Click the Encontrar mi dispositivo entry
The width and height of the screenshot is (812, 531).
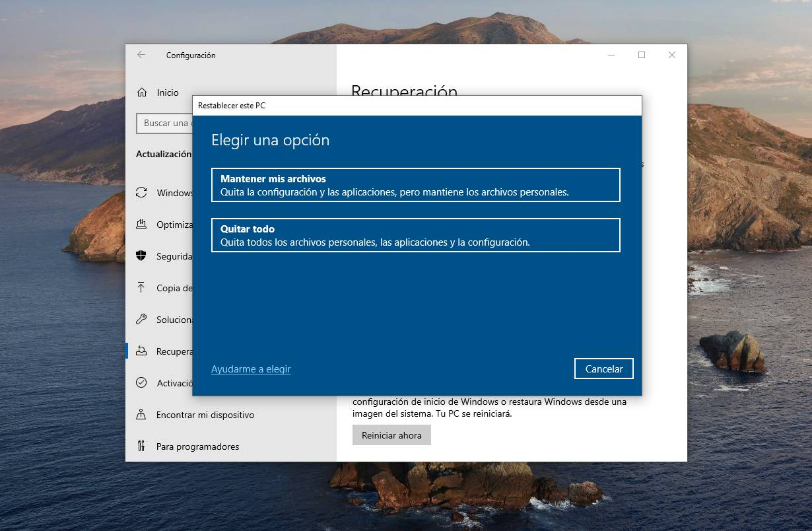(199, 415)
